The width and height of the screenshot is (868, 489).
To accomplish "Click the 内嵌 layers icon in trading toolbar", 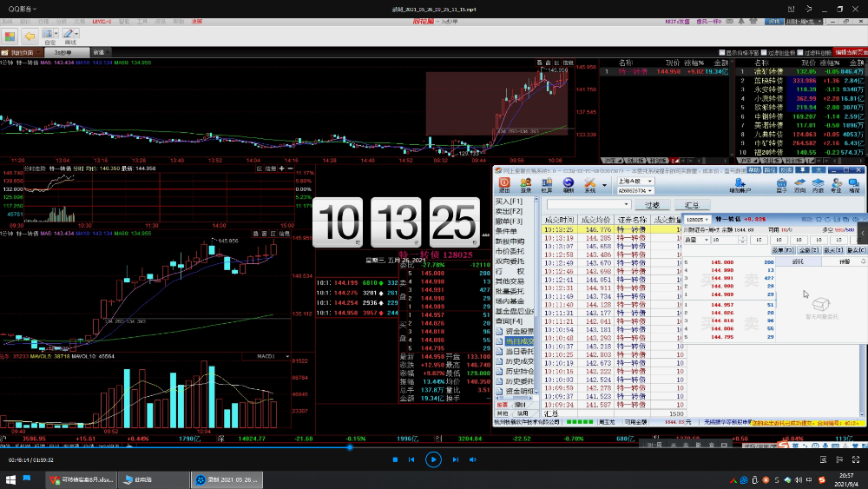I will pyautogui.click(x=818, y=185).
